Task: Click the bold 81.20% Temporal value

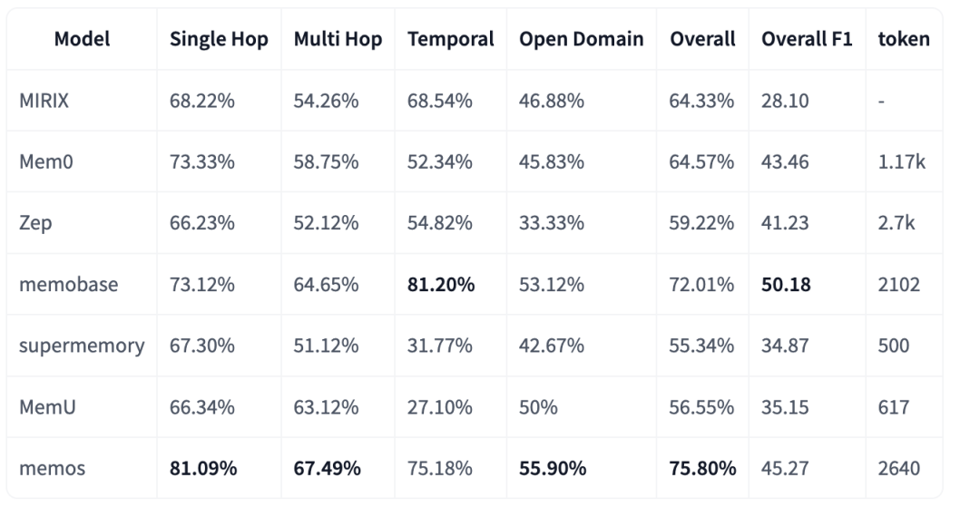Action: tap(441, 285)
